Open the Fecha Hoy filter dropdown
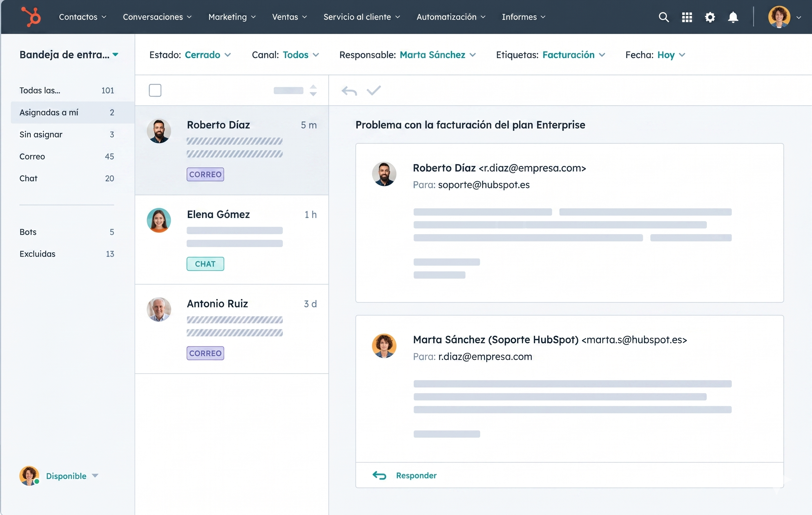Viewport: 812px width, 515px height. click(x=655, y=55)
